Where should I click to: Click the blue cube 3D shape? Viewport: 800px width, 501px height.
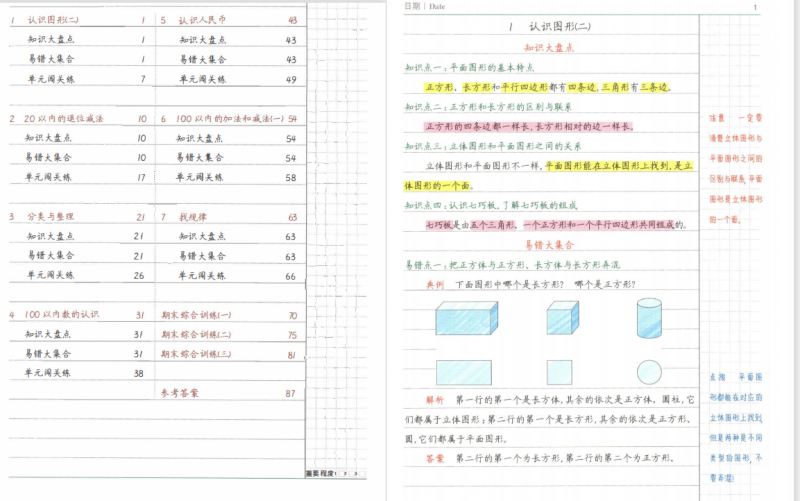[563, 319]
